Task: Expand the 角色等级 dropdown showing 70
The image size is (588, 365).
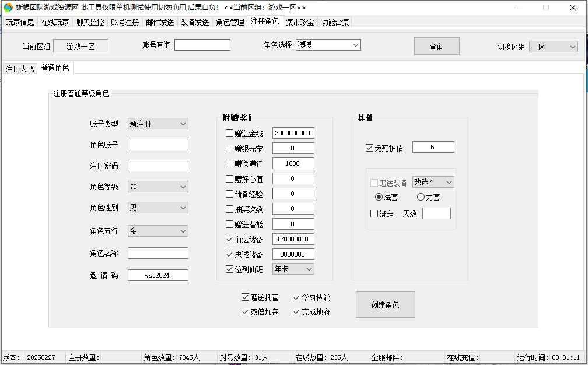Action: click(158, 187)
